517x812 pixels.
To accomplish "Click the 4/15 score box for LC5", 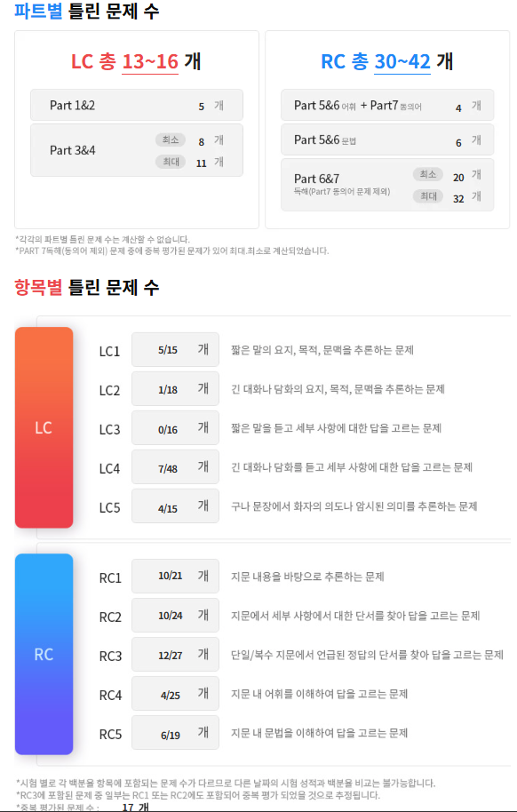I will [x=175, y=506].
